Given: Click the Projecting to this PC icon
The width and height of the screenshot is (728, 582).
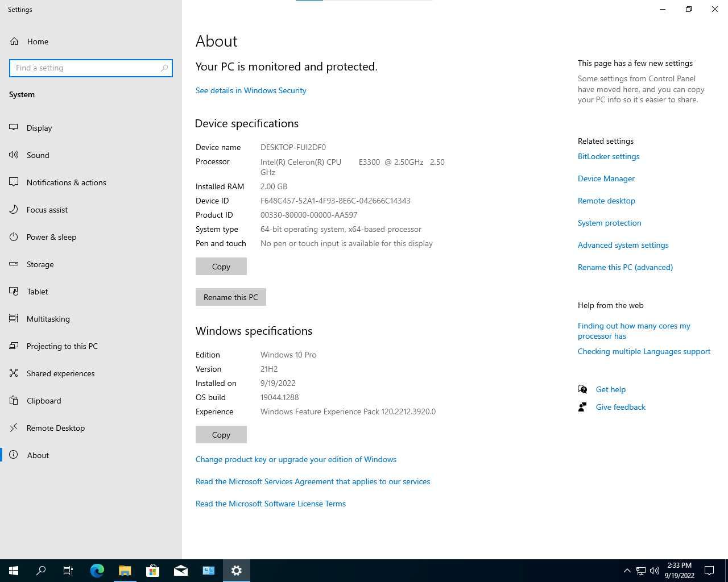Looking at the screenshot, I should pyautogui.click(x=14, y=346).
